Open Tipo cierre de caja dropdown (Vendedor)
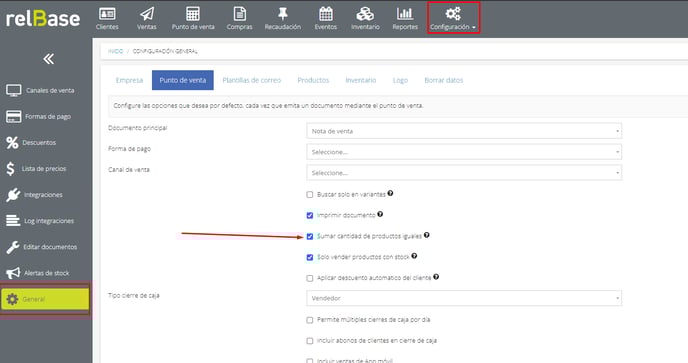The image size is (688, 363). pyautogui.click(x=464, y=298)
